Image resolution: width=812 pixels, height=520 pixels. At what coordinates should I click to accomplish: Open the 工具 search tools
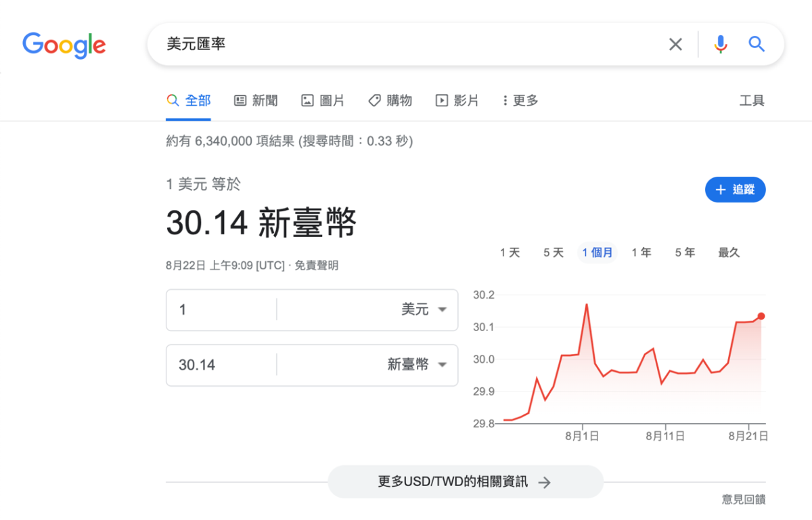752,101
